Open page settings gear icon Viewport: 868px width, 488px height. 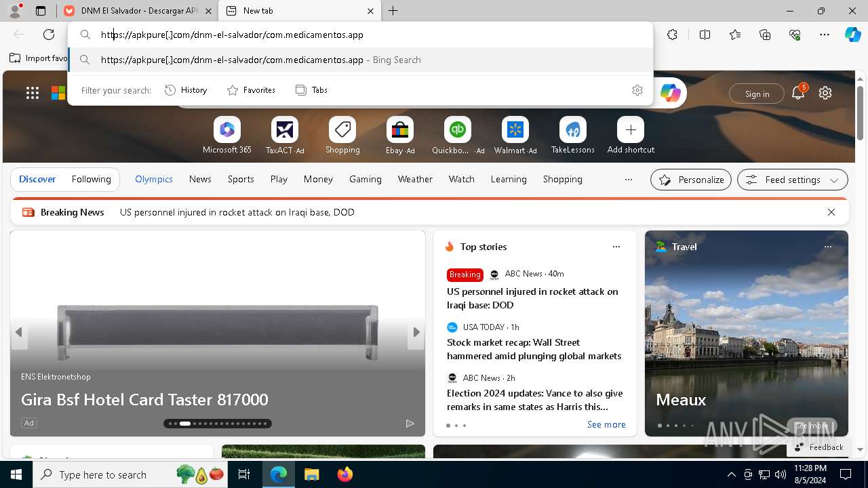coord(825,94)
